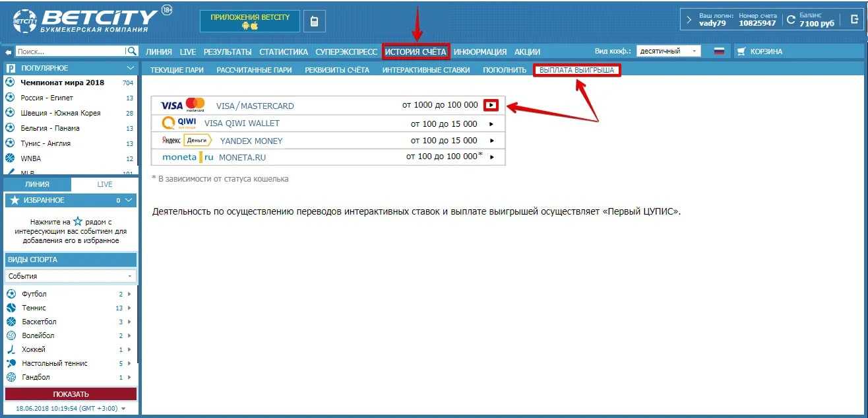Open the odds format dropdown десятичный

(669, 51)
